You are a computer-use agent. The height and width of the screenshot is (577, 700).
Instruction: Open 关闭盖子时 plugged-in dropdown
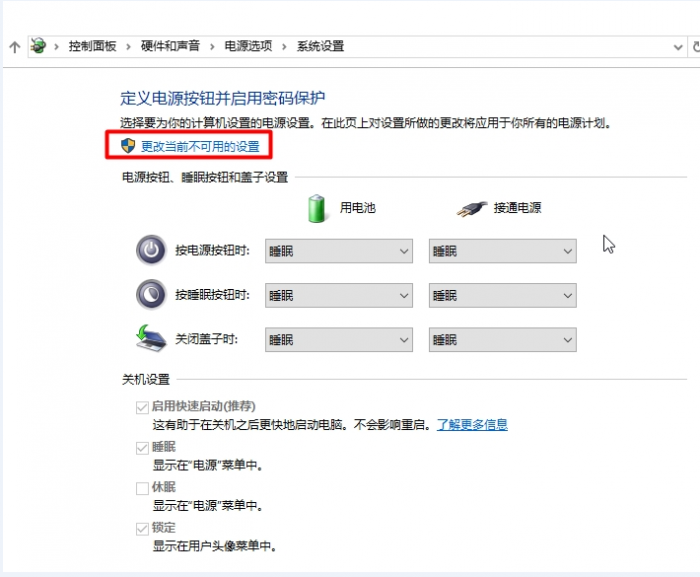coord(503,339)
